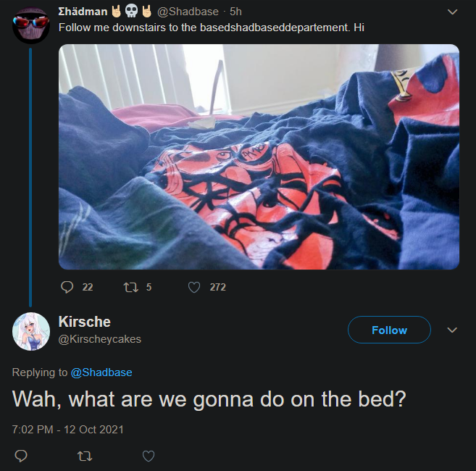Reply to Kirsche's tweet via bubble icon
Viewport: 476px width, 471px height.
(x=21, y=456)
